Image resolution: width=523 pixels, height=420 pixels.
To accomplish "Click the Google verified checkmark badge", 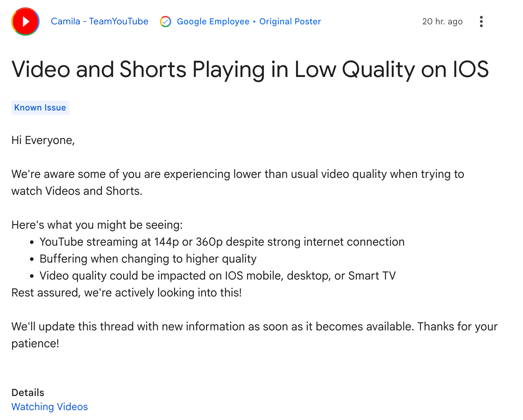I will click(x=166, y=22).
